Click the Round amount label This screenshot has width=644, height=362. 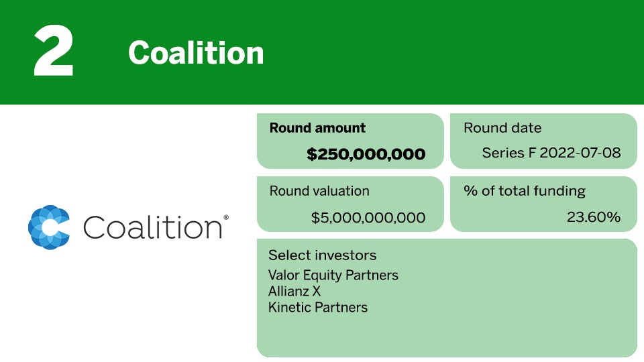coord(317,128)
